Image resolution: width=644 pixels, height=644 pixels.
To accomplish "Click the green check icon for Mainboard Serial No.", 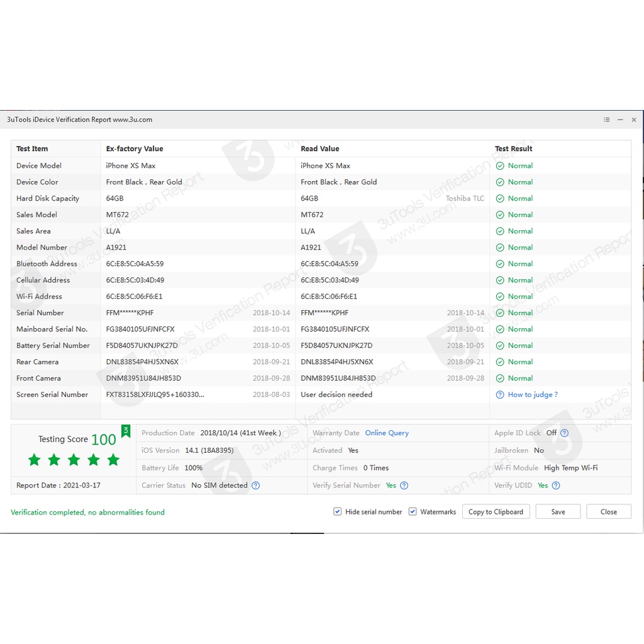I will pos(500,330).
